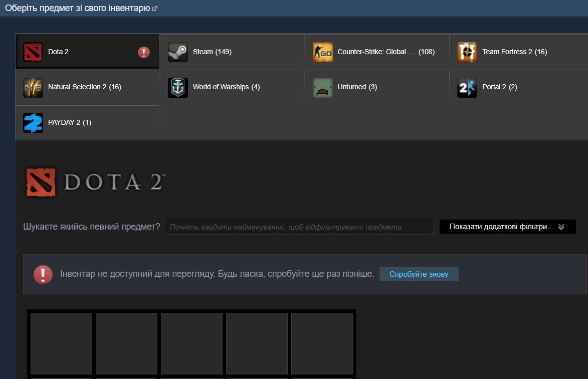
Task: Switch to the Steam (149) inventory tab
Action: (x=232, y=52)
